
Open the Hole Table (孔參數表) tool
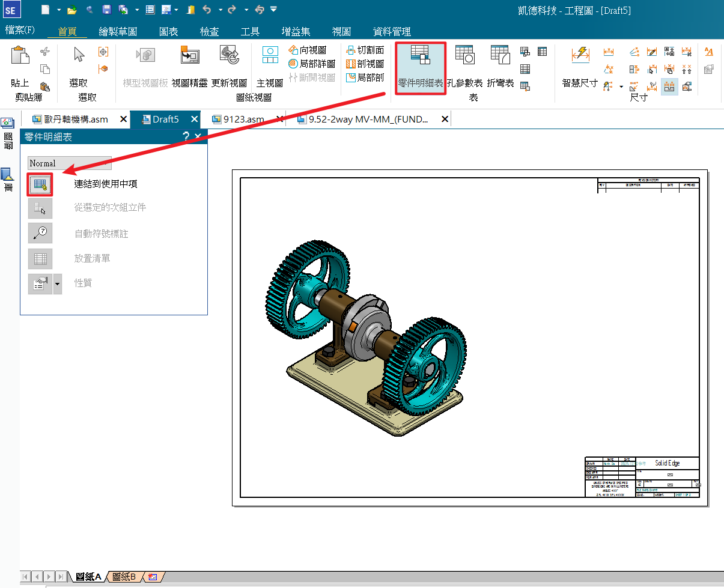point(464,66)
